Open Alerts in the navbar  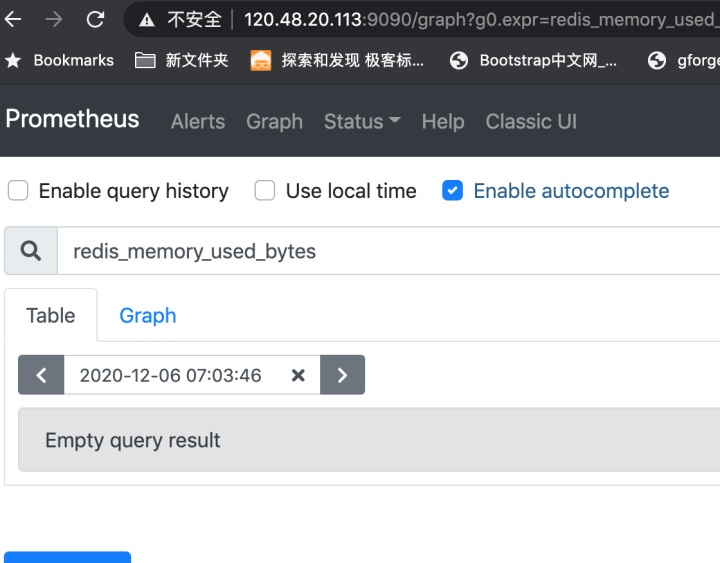198,122
